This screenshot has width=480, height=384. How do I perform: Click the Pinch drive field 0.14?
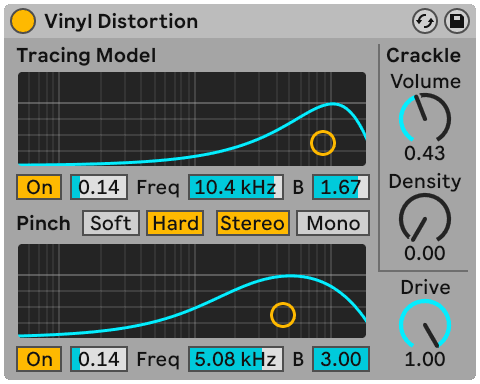point(99,359)
